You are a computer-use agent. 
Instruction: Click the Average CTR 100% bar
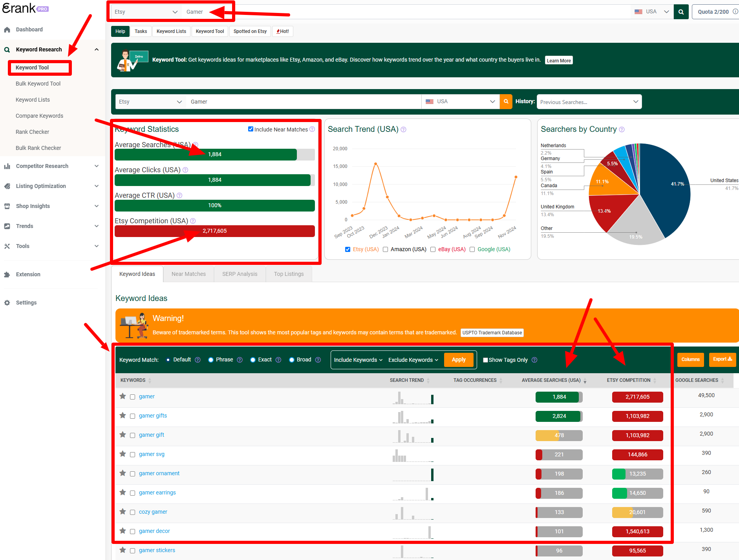pyautogui.click(x=215, y=206)
